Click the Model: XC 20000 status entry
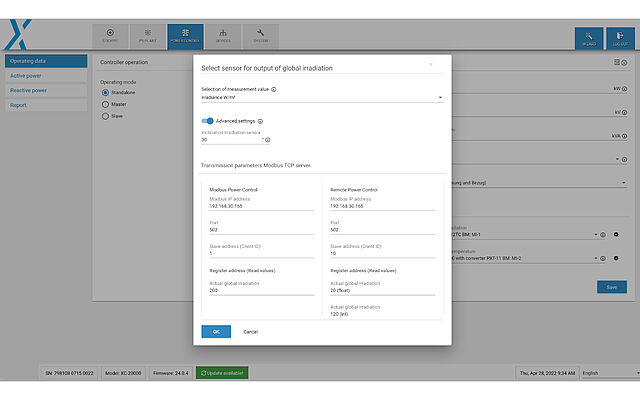The width and height of the screenshot is (640, 400). click(123, 373)
